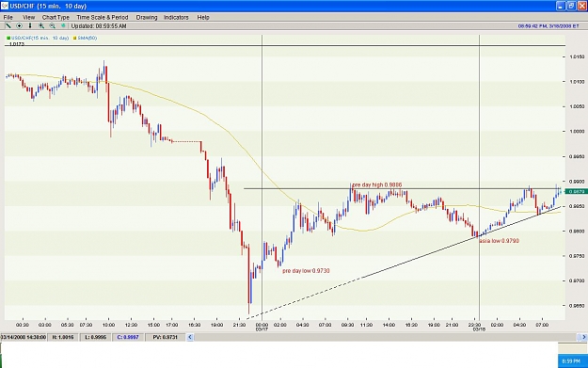Screen dimensions: 588x368
Task: Click the 03/18 date axis label
Action: (478, 329)
